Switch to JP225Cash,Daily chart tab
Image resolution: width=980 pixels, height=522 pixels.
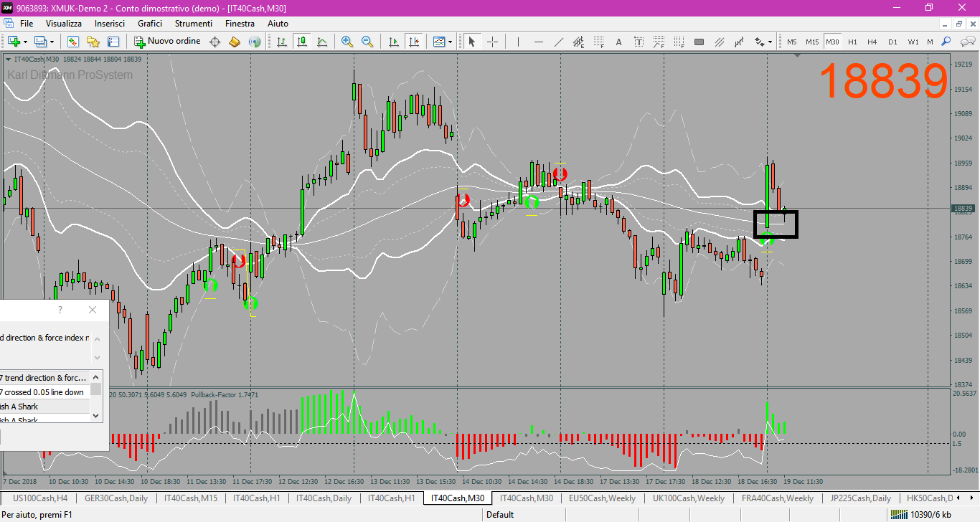pyautogui.click(x=860, y=498)
